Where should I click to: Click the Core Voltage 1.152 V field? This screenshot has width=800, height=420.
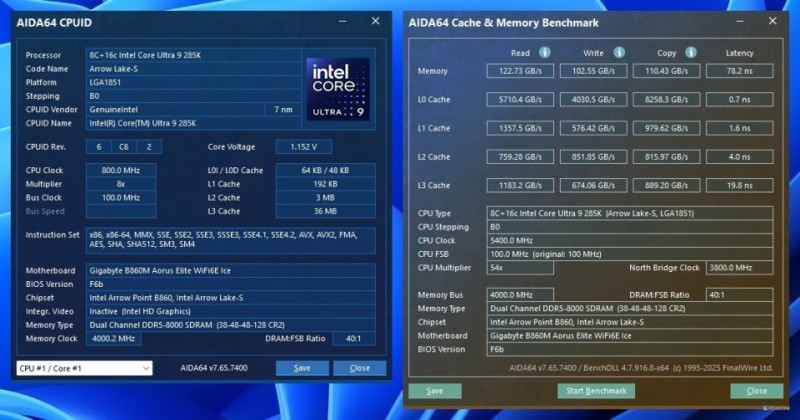[x=312, y=146]
